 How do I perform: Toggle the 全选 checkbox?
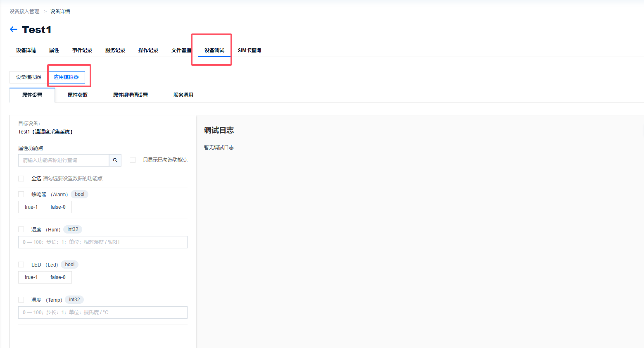coord(21,179)
